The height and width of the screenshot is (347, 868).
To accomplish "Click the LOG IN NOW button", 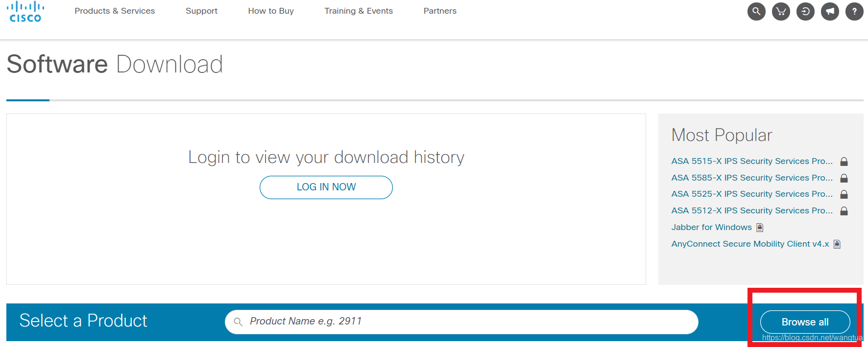I will point(326,187).
